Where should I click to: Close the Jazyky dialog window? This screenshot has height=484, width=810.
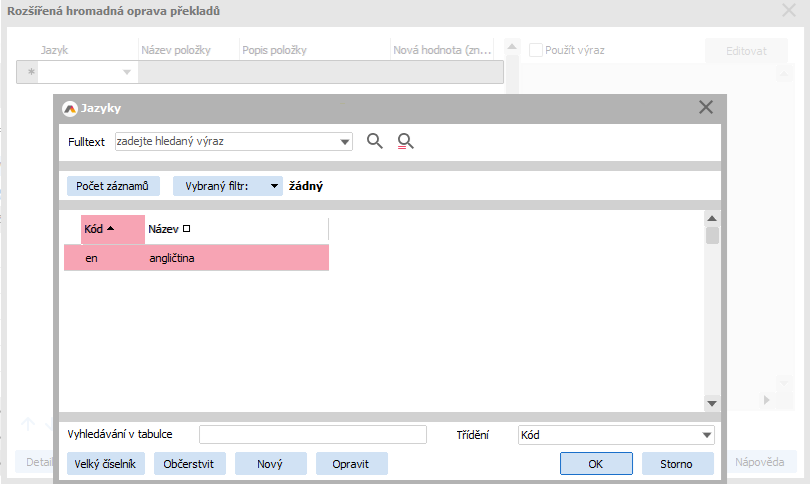tap(706, 108)
